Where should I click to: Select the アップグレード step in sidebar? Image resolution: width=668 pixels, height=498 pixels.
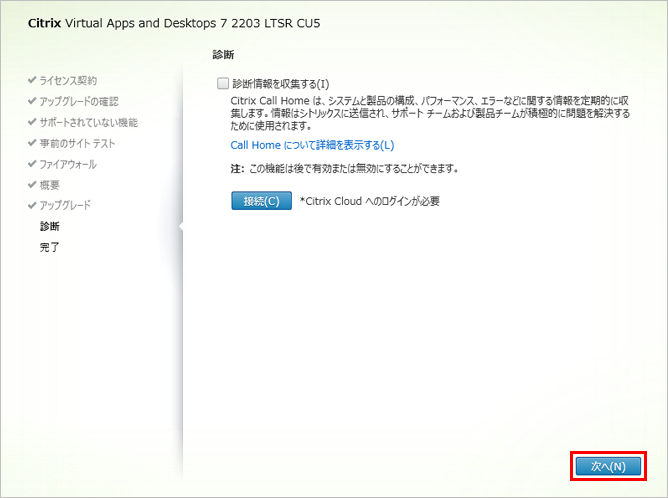point(65,205)
